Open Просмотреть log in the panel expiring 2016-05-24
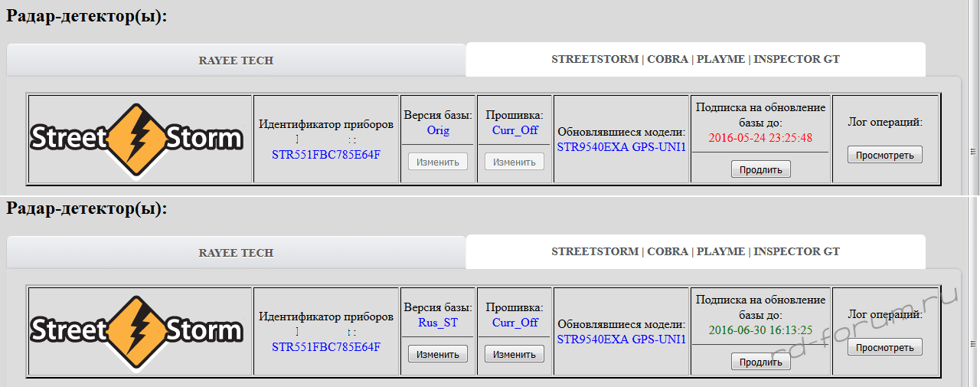The image size is (980, 387). 885,155
